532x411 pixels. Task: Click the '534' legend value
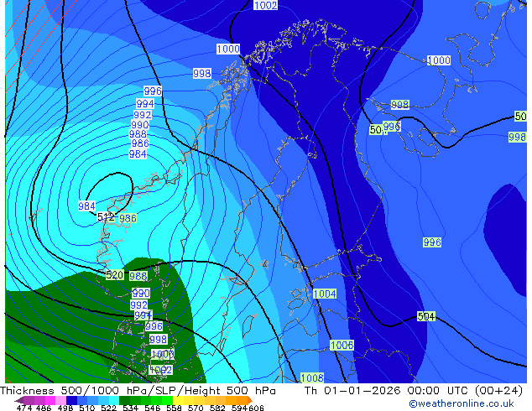130,408
